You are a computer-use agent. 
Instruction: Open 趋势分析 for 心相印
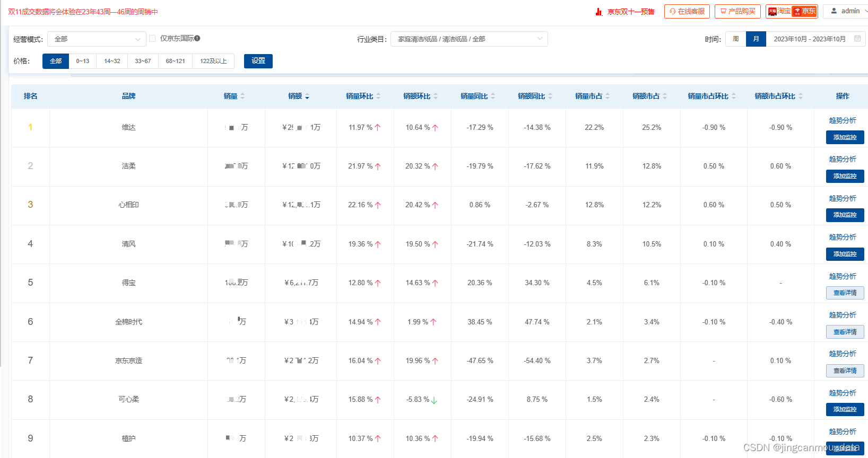coord(843,198)
